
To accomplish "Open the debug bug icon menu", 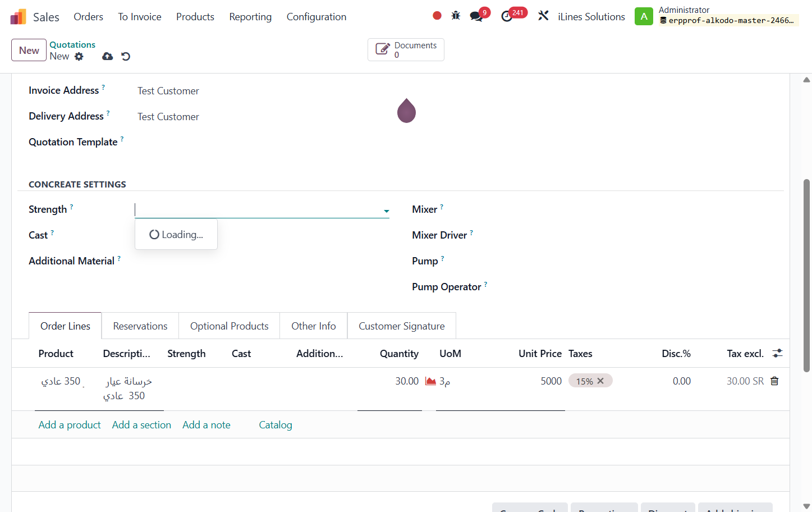I will click(456, 16).
